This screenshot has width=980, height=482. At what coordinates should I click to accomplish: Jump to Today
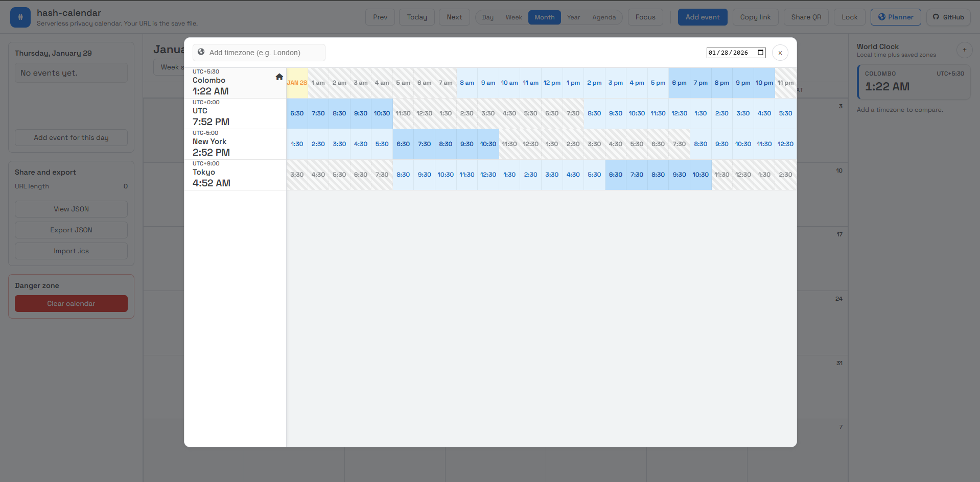point(417,17)
